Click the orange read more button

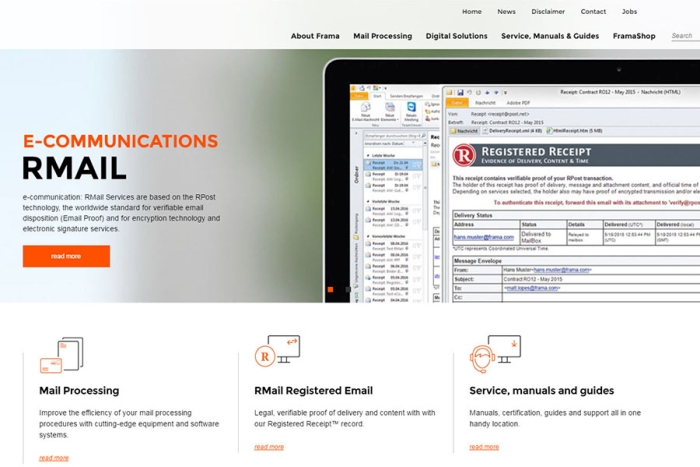click(x=66, y=256)
